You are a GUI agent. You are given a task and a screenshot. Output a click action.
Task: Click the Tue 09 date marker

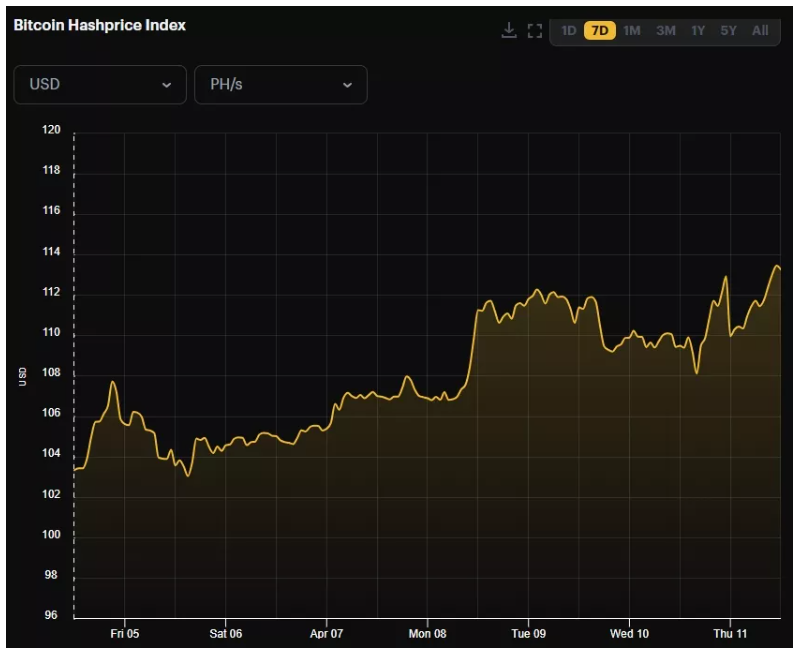click(528, 634)
